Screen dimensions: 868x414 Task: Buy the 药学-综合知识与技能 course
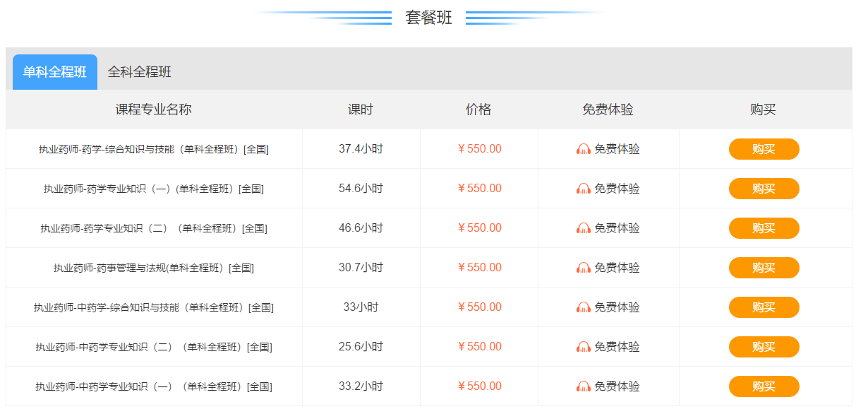[764, 149]
